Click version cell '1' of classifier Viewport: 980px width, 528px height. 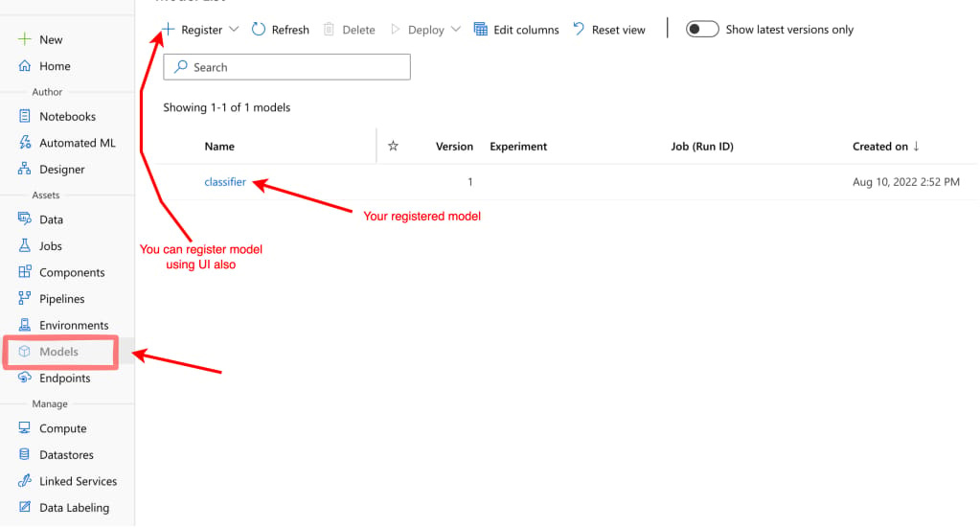[470, 182]
